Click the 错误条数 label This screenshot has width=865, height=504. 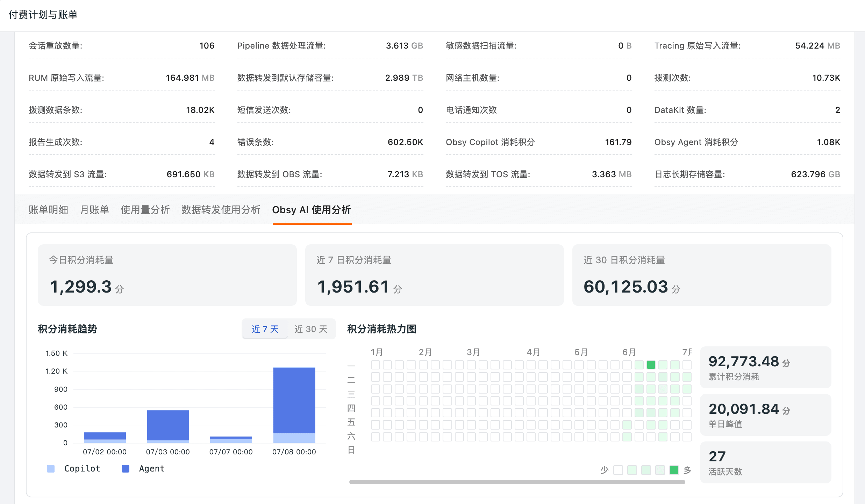(256, 142)
